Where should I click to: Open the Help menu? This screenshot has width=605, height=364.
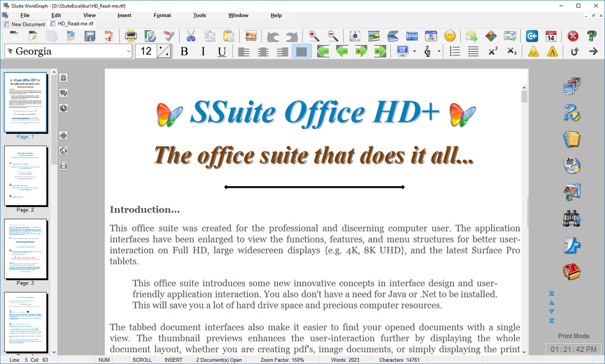pyautogui.click(x=276, y=15)
